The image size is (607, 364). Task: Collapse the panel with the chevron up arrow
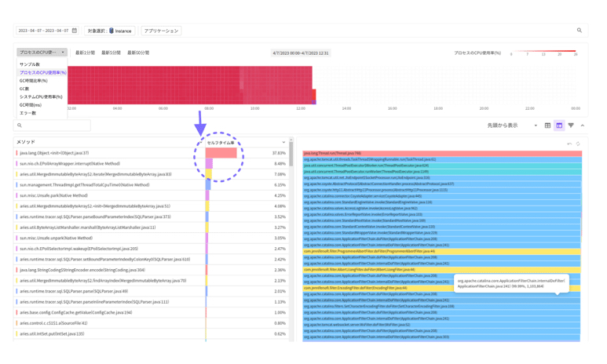(x=583, y=126)
